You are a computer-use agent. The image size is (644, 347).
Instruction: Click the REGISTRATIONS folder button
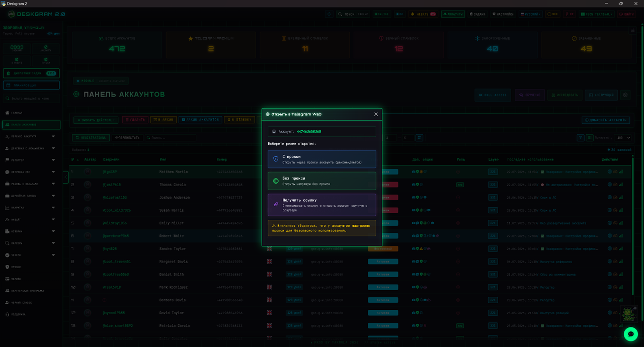[91, 137]
